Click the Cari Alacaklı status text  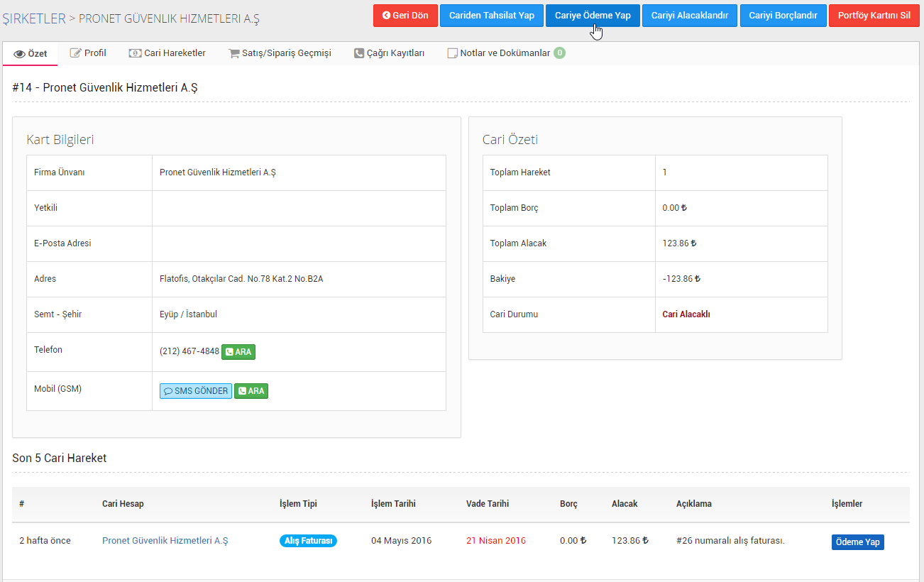coord(686,314)
